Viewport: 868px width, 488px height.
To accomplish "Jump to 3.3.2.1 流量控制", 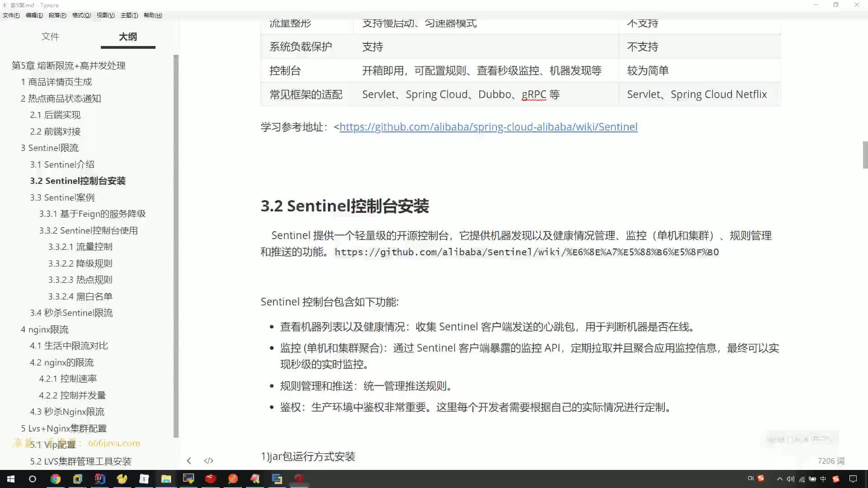I will click(x=80, y=247).
